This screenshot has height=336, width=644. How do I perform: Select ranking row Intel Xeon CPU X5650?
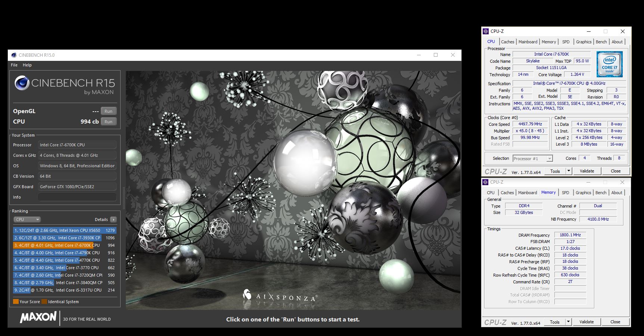pos(65,230)
